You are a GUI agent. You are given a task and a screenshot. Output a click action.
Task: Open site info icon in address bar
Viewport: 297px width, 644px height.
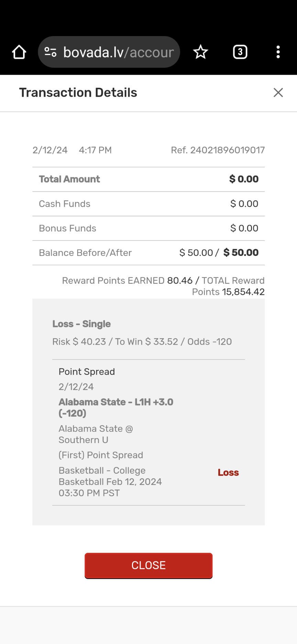pyautogui.click(x=51, y=52)
